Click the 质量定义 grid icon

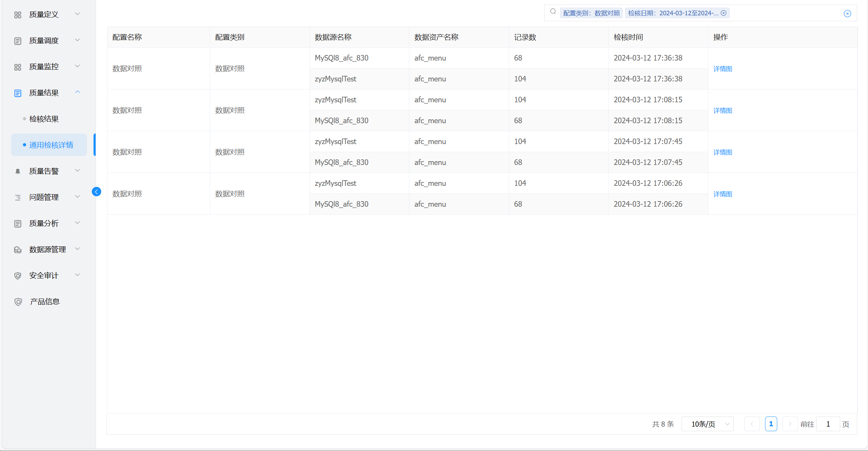click(x=18, y=15)
